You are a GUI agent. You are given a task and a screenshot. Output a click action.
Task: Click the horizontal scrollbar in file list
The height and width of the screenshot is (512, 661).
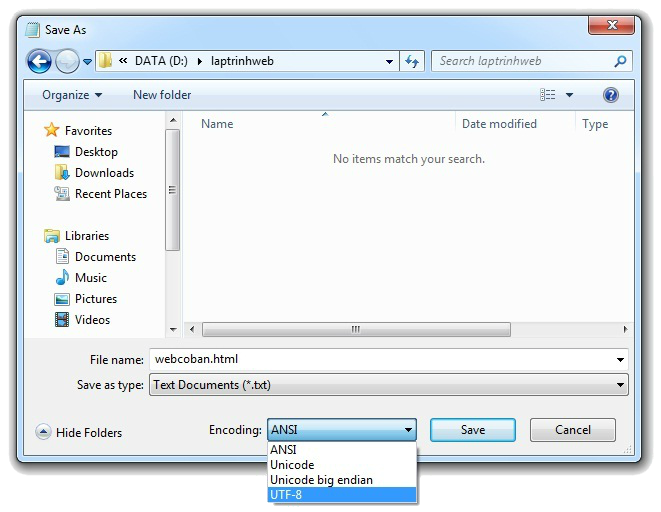coord(356,329)
